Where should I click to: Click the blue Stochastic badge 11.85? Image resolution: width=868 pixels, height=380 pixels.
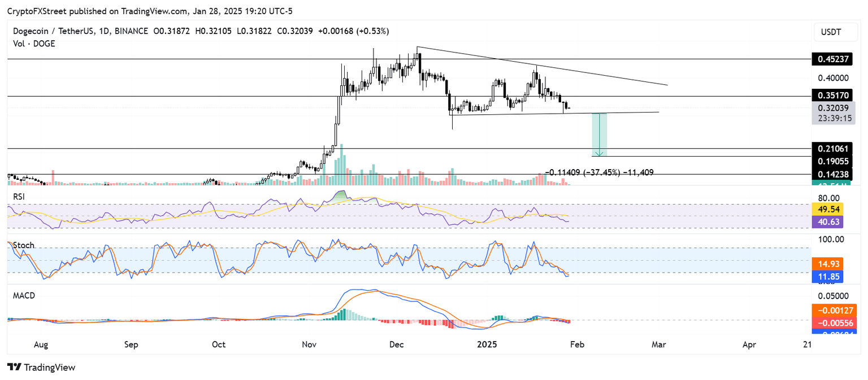click(827, 277)
